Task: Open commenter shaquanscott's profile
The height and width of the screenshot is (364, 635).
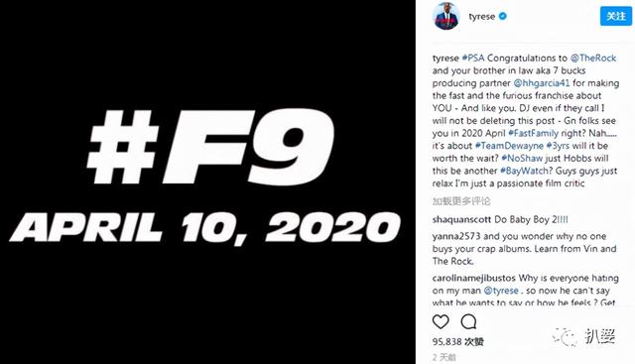Action: coord(461,220)
